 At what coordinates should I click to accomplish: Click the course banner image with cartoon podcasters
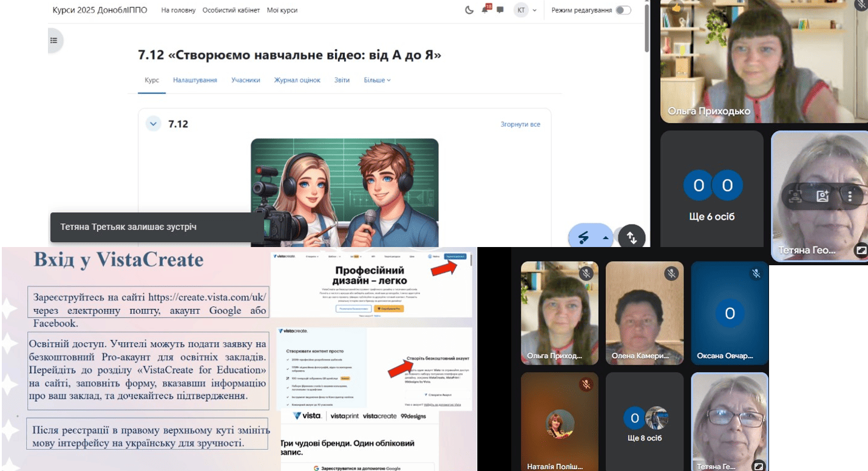click(x=345, y=192)
